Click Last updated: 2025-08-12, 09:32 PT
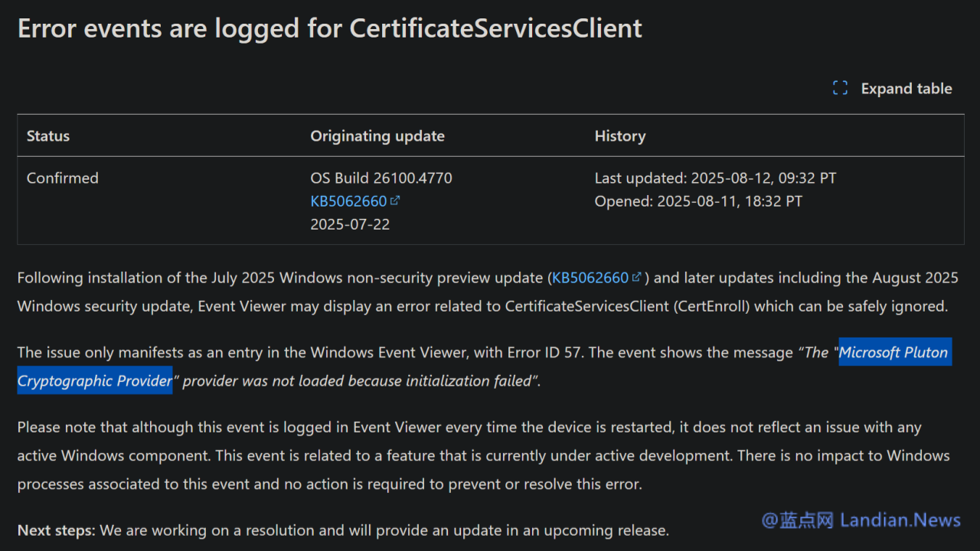 (715, 178)
